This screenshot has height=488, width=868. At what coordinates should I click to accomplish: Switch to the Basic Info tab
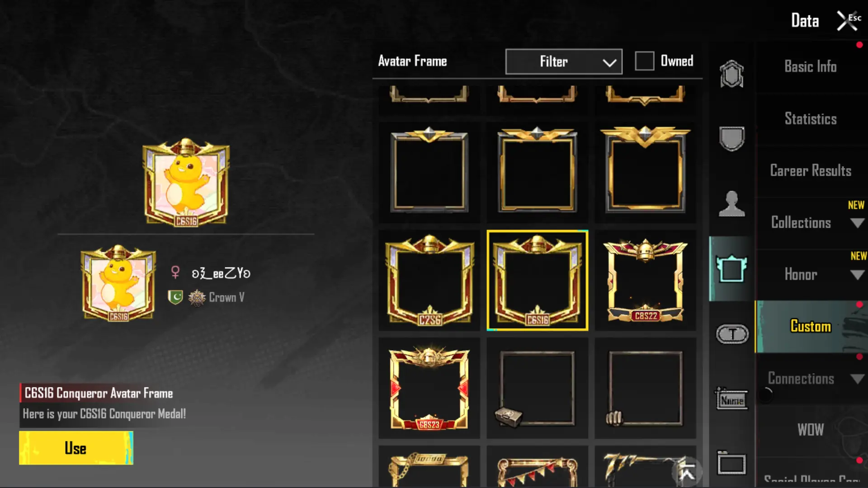click(811, 67)
